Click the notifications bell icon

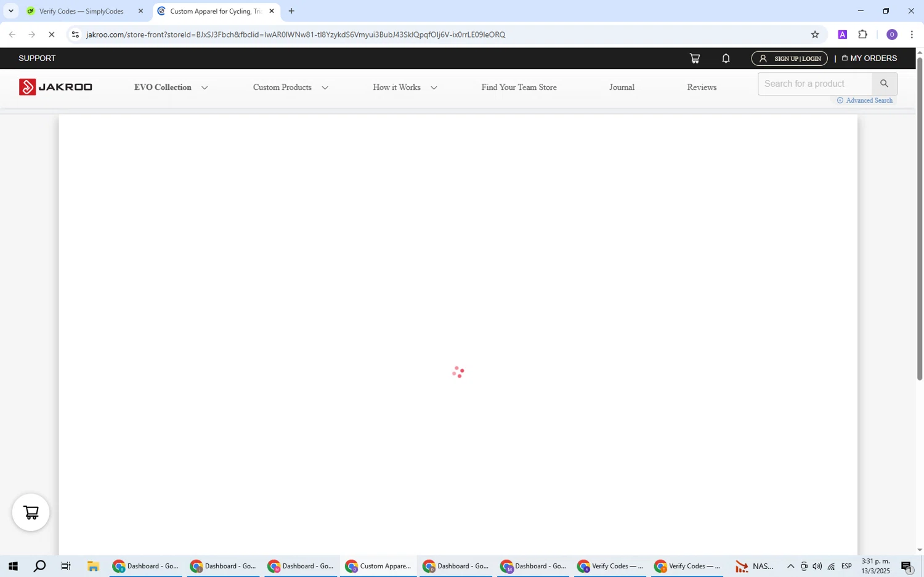pos(726,59)
